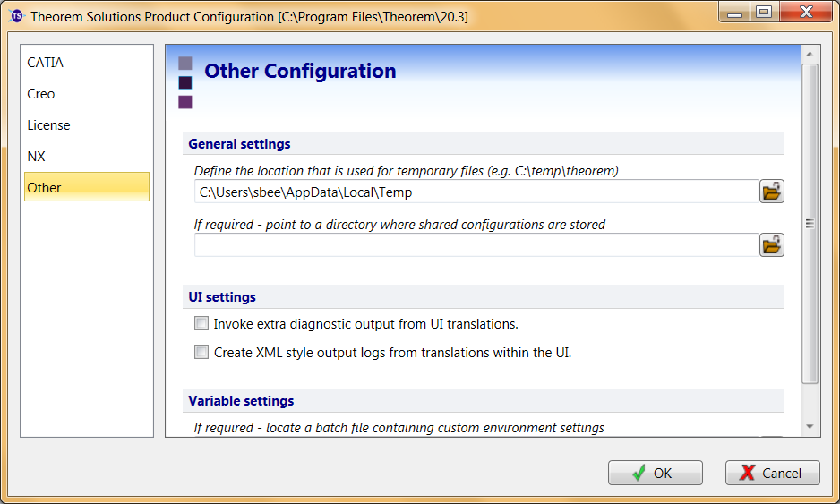Enable XML style output logs checkbox
Viewport: 840px width, 504px height.
click(201, 352)
